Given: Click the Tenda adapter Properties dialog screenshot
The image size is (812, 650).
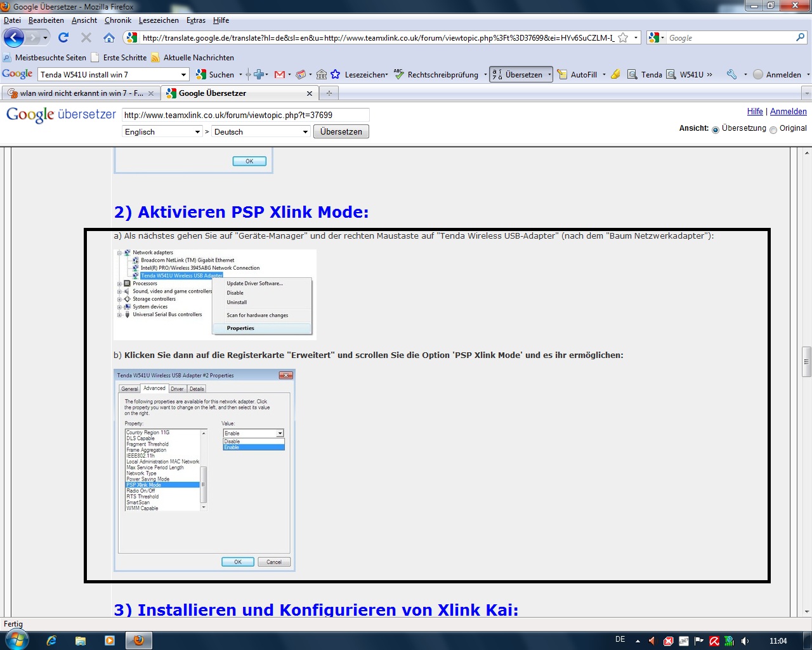Looking at the screenshot, I should coord(204,470).
